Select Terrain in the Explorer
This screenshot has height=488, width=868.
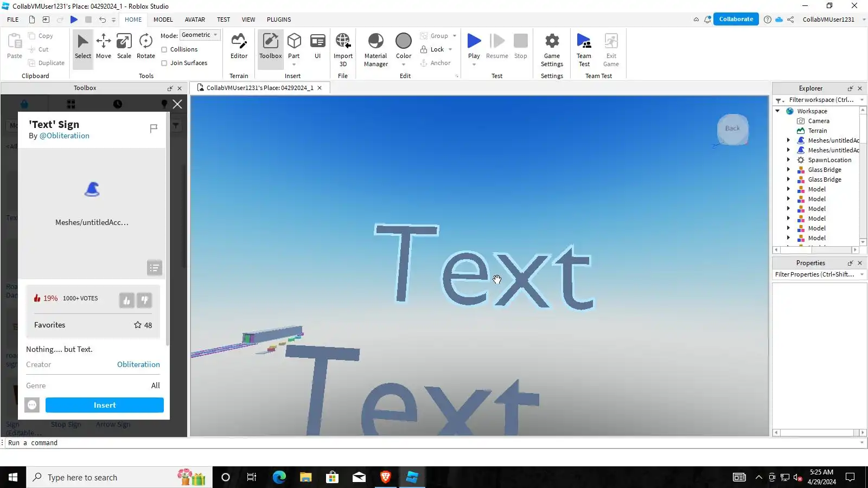(818, 131)
